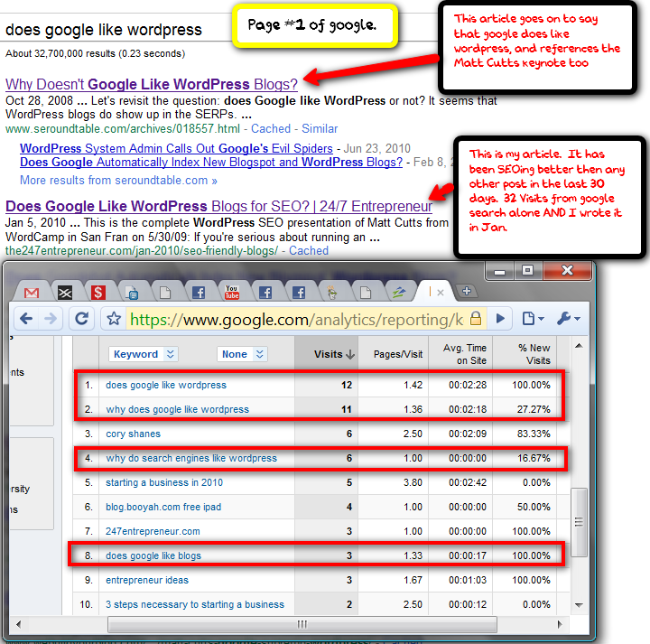Click the vertical scrollbar thumb
The width and height of the screenshot is (650, 644).
(x=579, y=522)
